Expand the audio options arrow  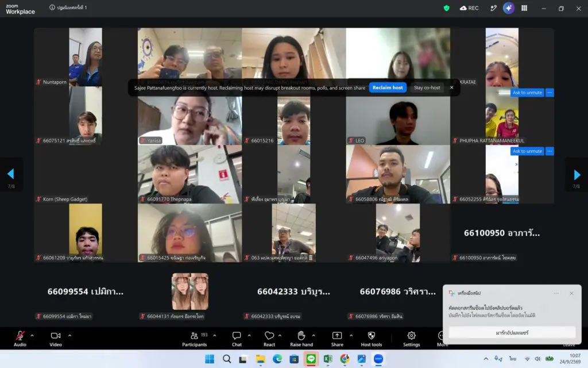pos(32,335)
